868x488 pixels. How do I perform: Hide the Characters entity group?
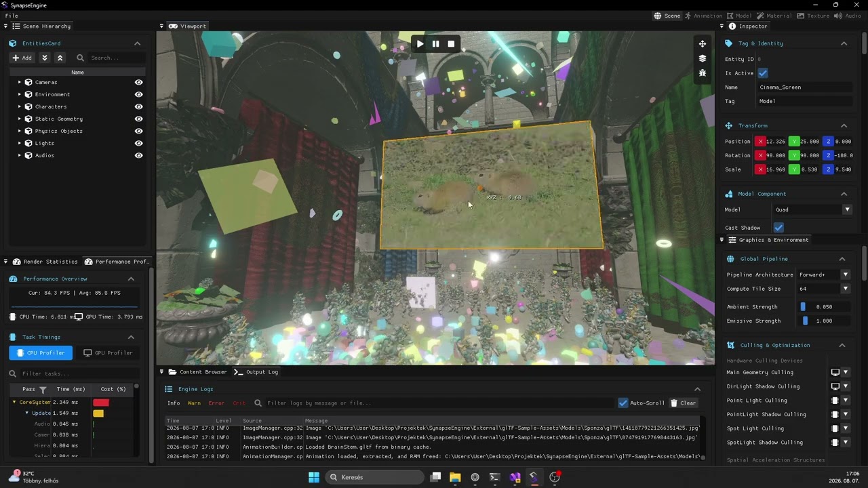pyautogui.click(x=138, y=106)
